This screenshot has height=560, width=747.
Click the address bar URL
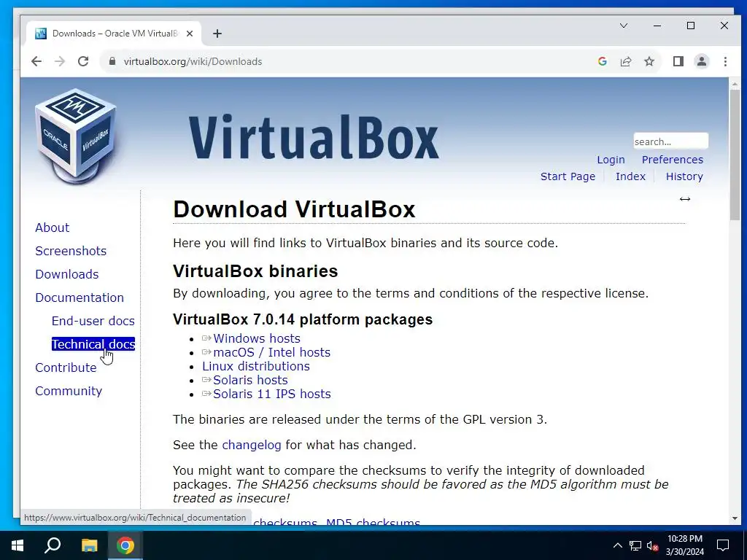click(193, 61)
